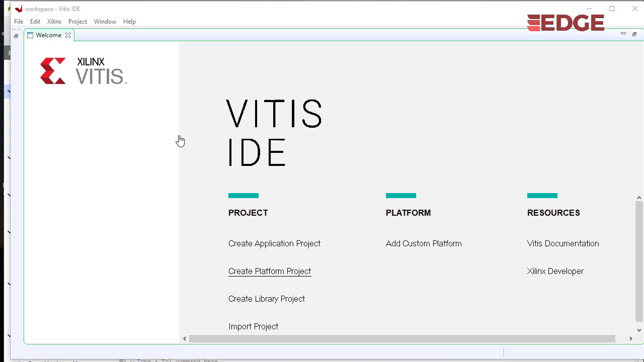
Task: Open the Edit menu
Action: click(x=35, y=22)
